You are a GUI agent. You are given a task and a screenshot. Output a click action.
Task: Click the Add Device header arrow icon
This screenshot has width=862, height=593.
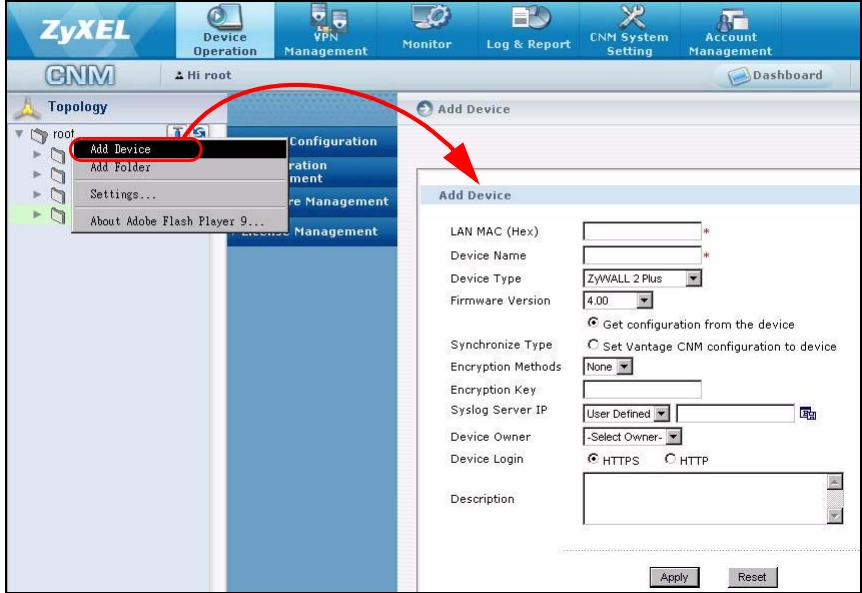[x=424, y=109]
